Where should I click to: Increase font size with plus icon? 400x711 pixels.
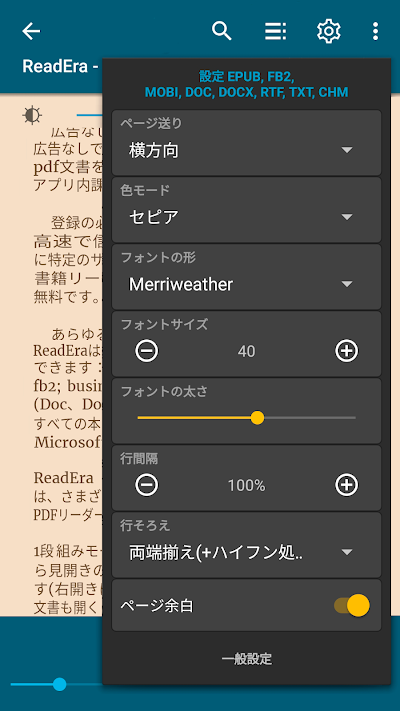(346, 351)
